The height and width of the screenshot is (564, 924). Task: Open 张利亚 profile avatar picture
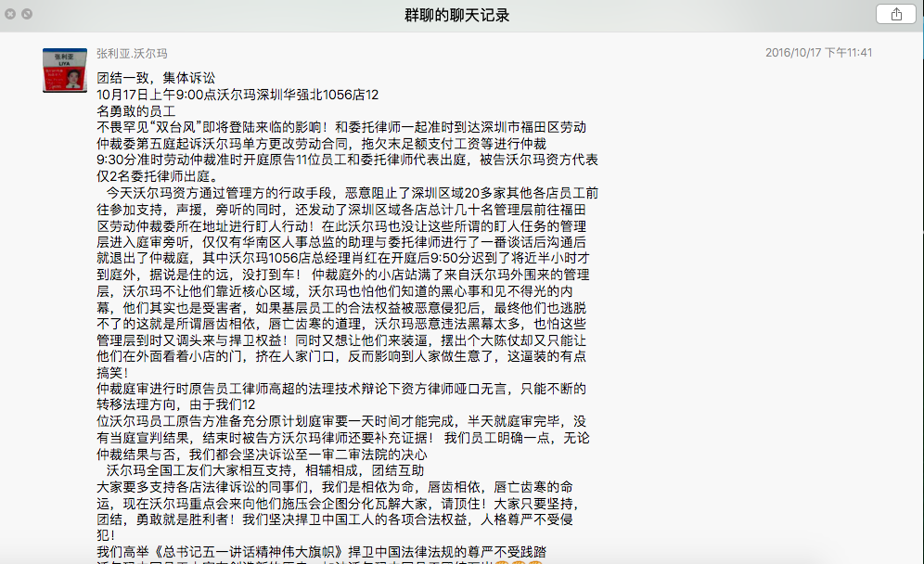tap(65, 70)
